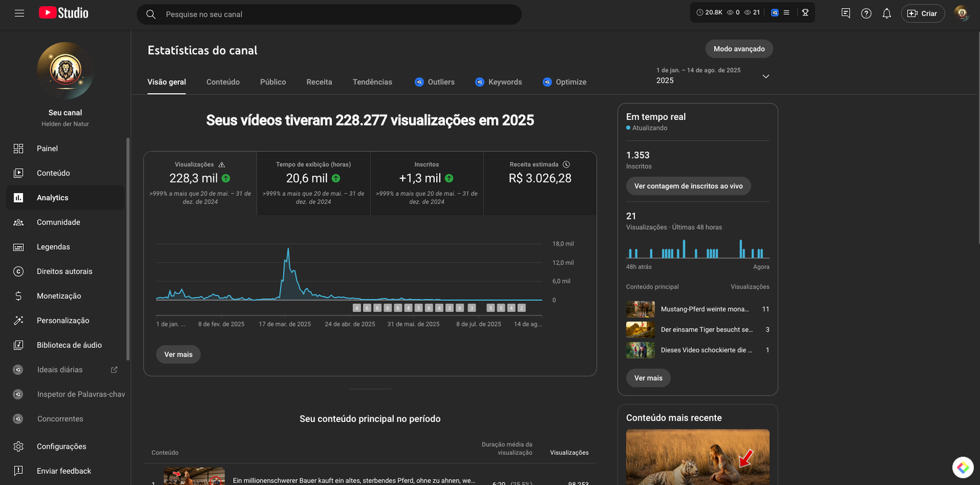The image size is (980, 485).
Task: Open the Keywords tab
Action: tap(499, 82)
